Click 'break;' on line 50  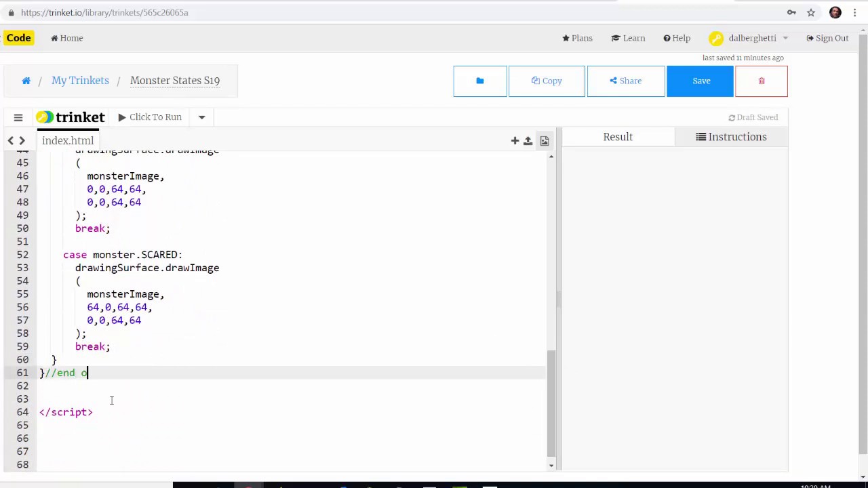(92, 229)
